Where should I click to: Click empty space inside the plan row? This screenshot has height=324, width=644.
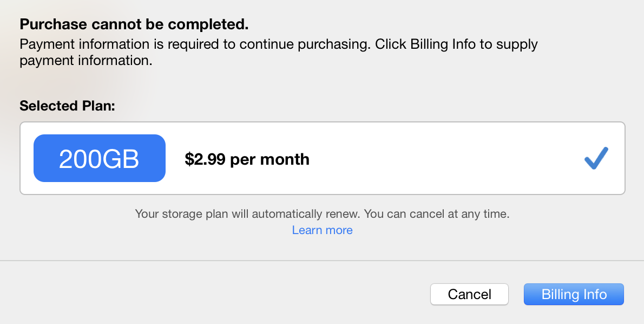point(444,158)
